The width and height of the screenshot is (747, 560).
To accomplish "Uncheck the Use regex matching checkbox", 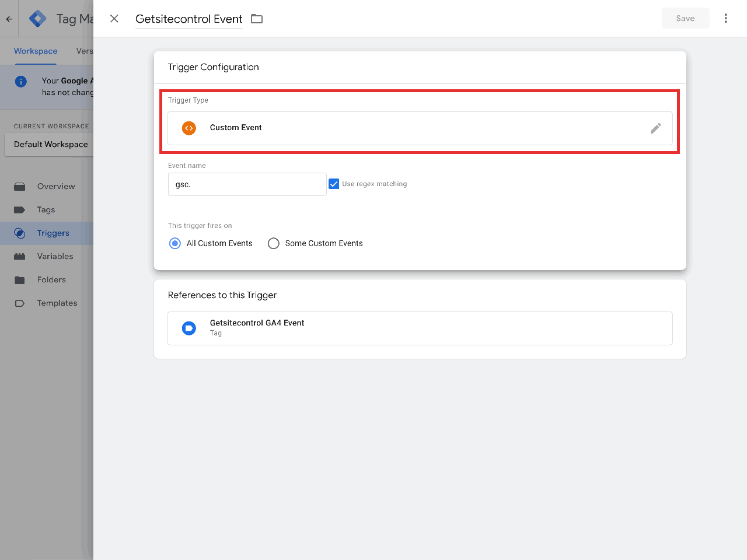I will pyautogui.click(x=334, y=183).
